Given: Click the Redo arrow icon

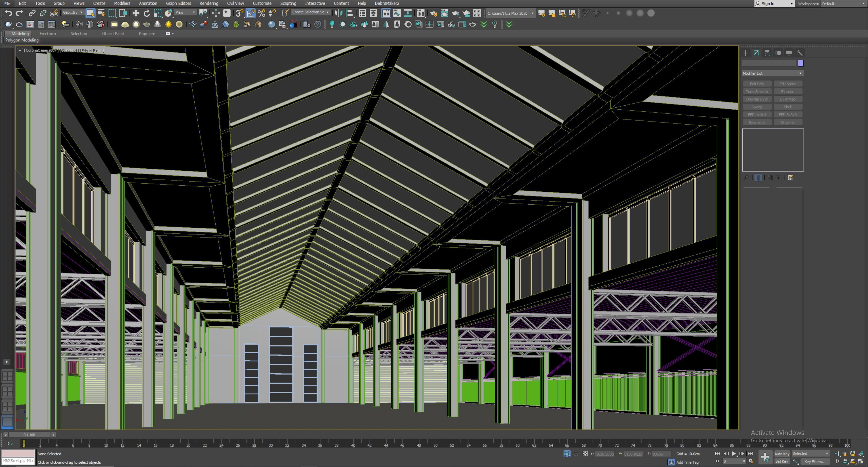Looking at the screenshot, I should [19, 13].
